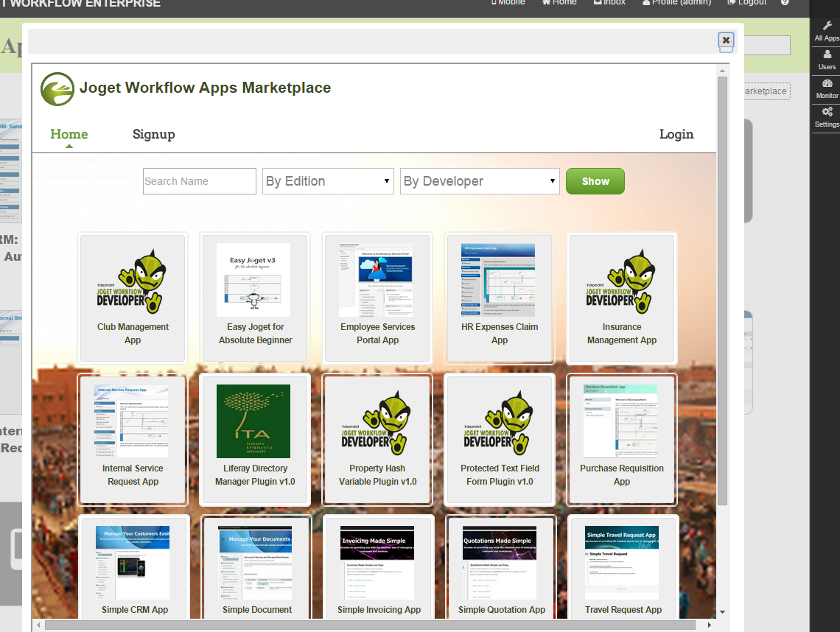Switch to the Signup tab

(153, 134)
